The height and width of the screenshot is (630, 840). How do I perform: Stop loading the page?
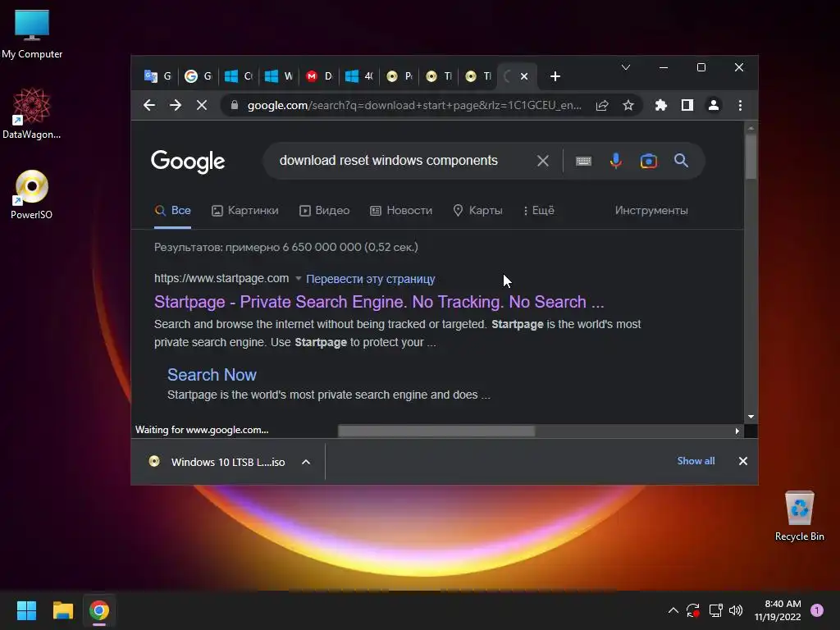[202, 105]
